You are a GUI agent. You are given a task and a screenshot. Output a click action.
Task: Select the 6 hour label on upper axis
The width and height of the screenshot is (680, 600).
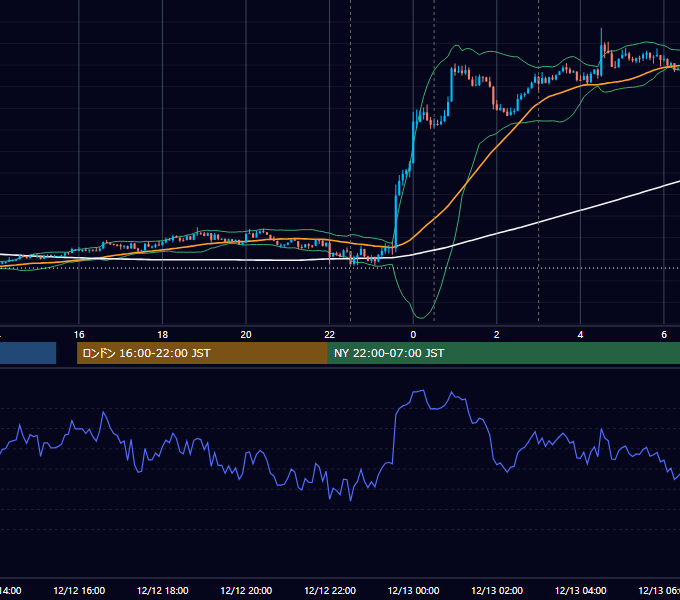664,334
